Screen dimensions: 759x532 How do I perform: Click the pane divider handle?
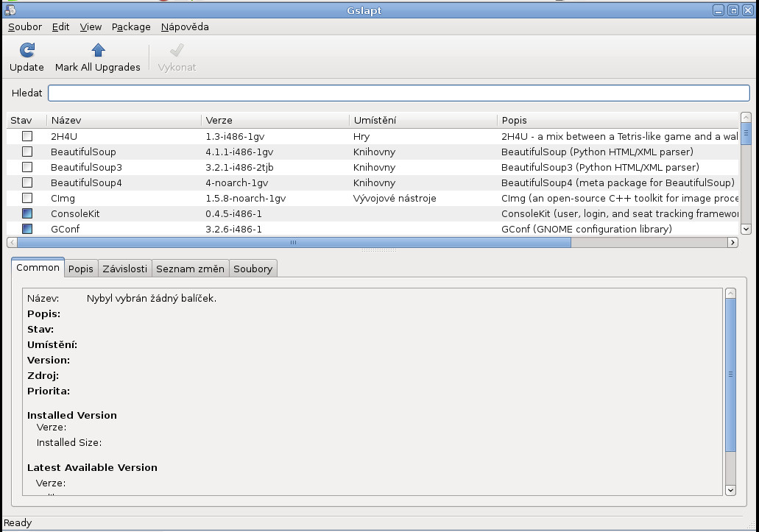[379, 250]
